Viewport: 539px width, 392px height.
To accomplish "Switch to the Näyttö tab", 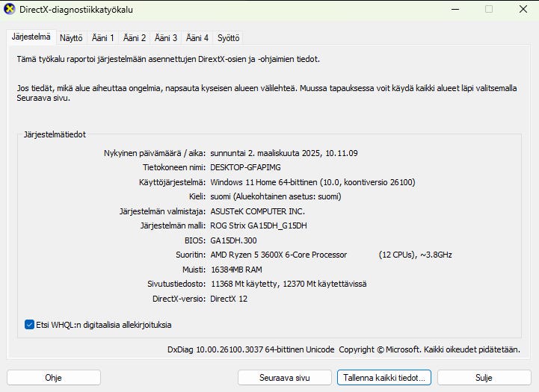I will point(71,38).
